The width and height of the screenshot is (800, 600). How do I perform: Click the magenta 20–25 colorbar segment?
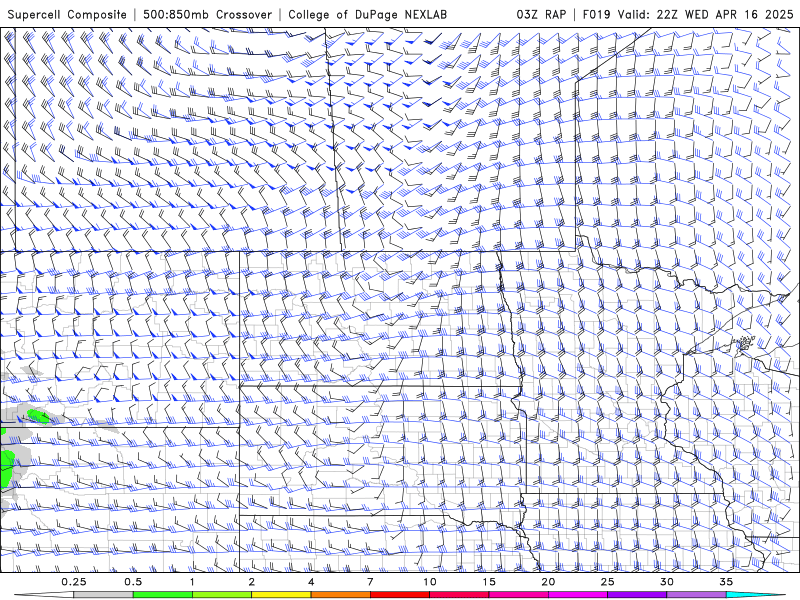[578, 595]
